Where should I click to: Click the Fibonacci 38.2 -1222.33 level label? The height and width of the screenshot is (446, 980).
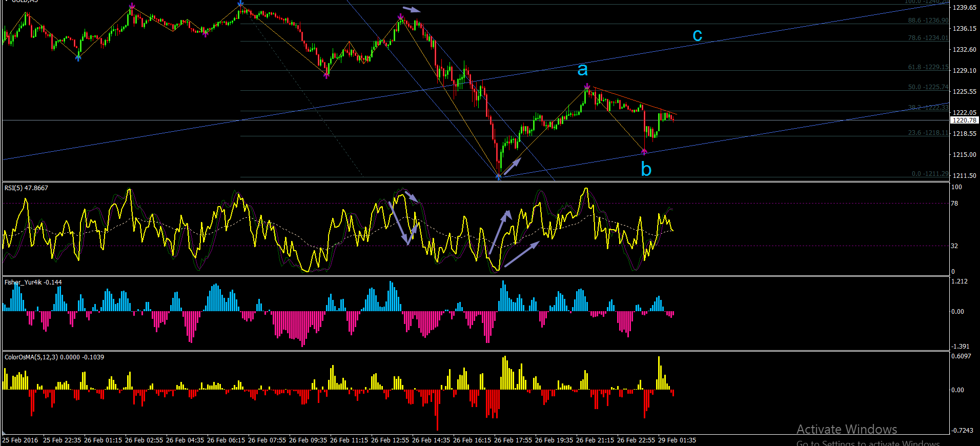tap(928, 108)
